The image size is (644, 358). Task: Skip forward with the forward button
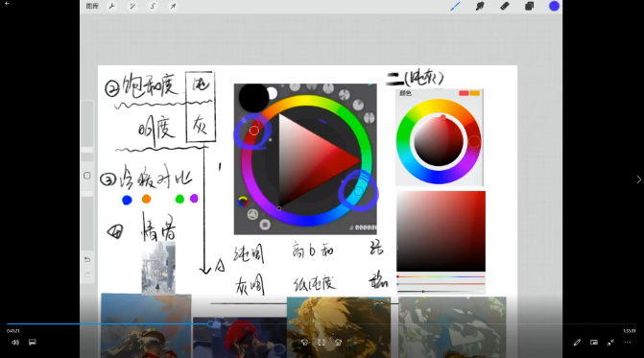(x=338, y=342)
